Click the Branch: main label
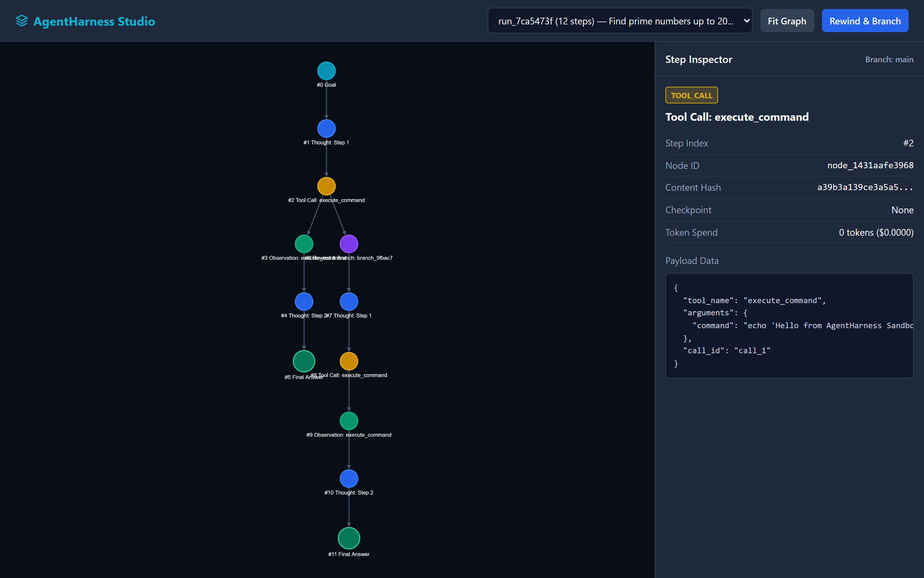Screen dimensions: 924x578 pyautogui.click(x=889, y=60)
